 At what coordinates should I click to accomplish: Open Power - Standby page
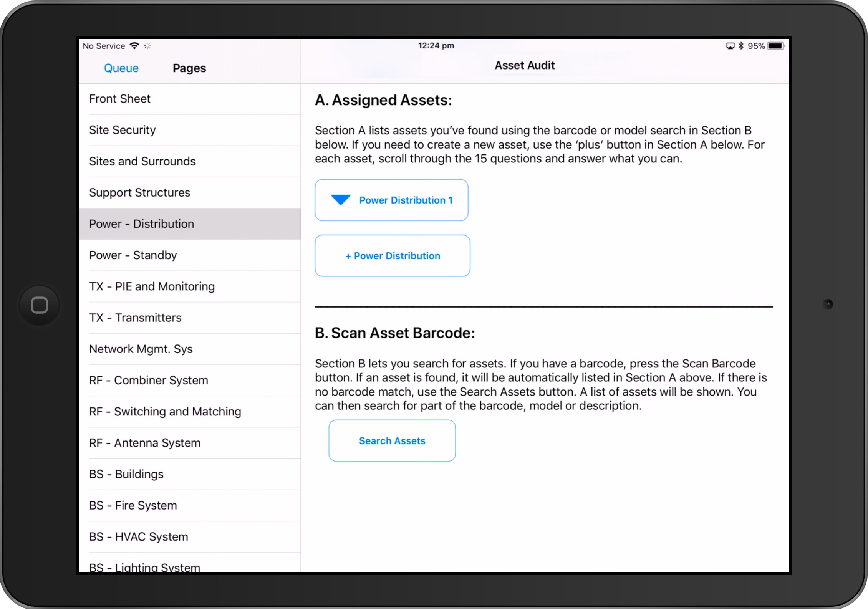pyautogui.click(x=190, y=255)
